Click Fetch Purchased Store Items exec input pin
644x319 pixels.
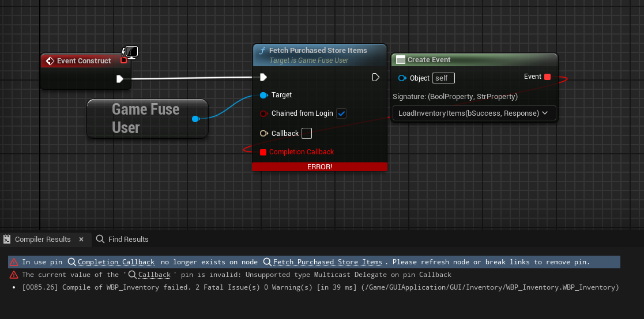click(x=263, y=77)
